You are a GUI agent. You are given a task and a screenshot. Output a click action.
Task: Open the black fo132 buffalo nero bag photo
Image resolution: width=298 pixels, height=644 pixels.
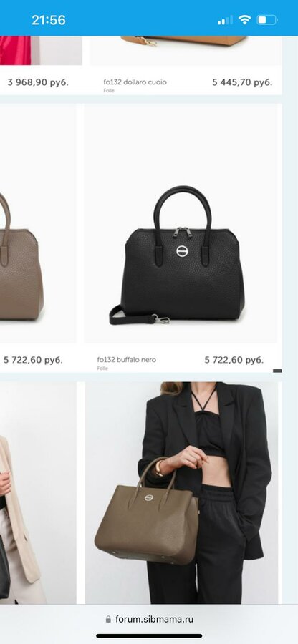click(181, 223)
